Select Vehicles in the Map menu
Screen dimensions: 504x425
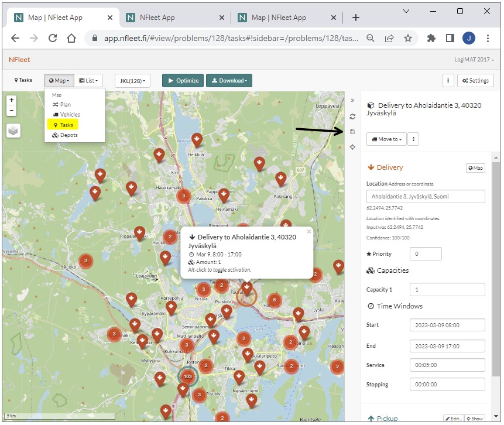tap(66, 115)
